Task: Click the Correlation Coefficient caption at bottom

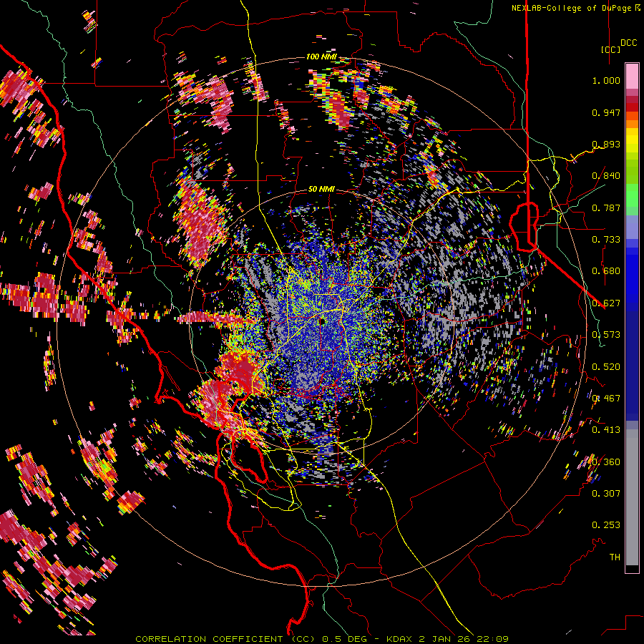Action: point(322,639)
